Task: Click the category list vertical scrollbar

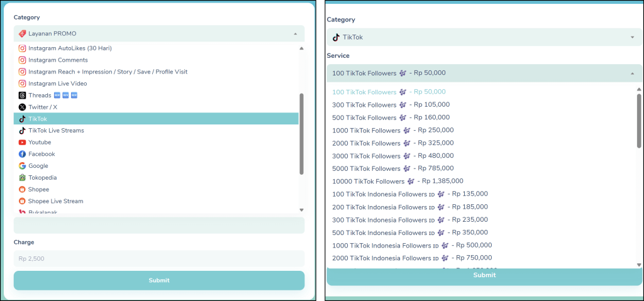Action: click(x=302, y=133)
